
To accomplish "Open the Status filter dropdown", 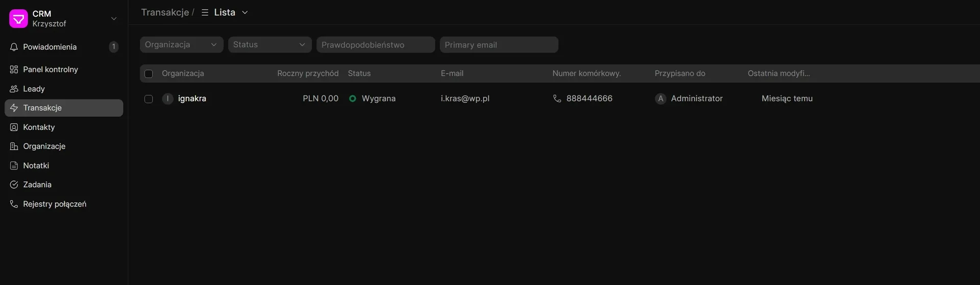I will click(x=270, y=44).
